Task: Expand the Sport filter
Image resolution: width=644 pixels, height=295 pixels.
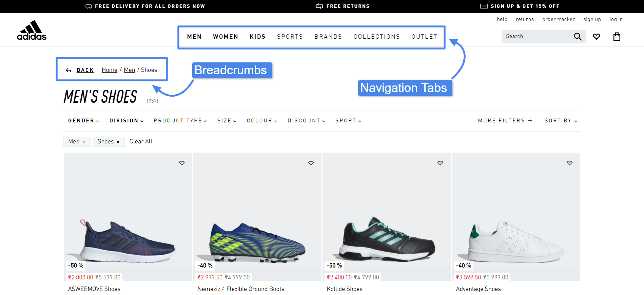Action: click(x=349, y=121)
